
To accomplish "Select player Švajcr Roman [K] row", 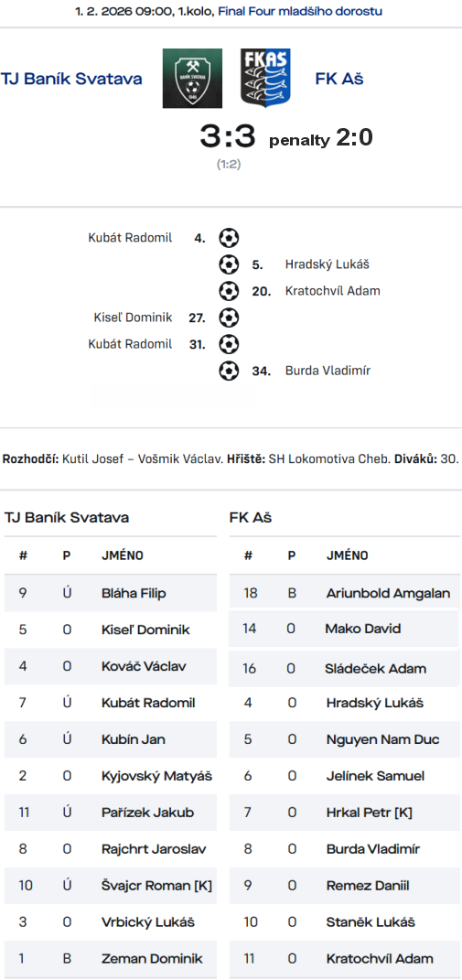I will tap(111, 886).
